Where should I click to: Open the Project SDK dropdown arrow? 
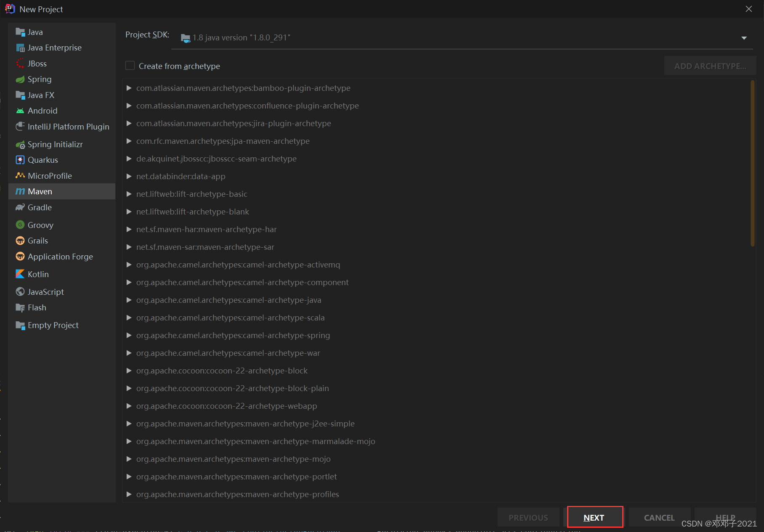pyautogui.click(x=744, y=38)
